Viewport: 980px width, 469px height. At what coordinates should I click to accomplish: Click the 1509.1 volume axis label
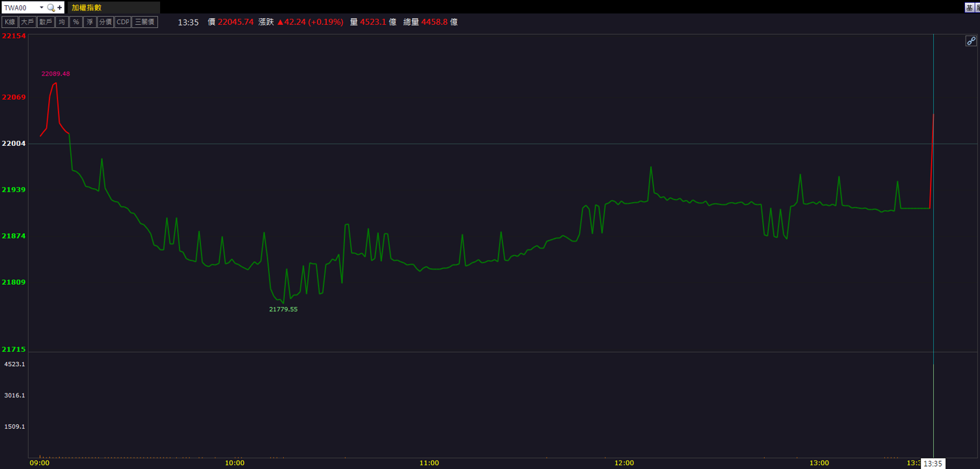coord(14,427)
